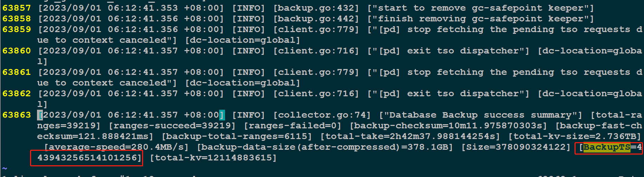Click the "Database Backup success summary" message

tap(480, 115)
